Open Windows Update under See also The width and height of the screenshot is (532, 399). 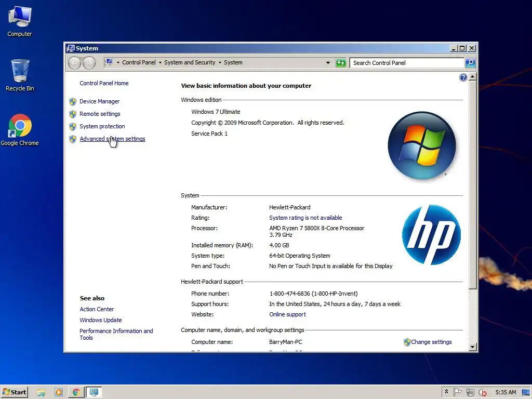100,320
